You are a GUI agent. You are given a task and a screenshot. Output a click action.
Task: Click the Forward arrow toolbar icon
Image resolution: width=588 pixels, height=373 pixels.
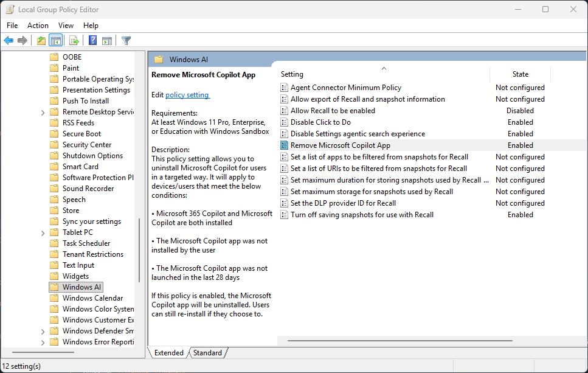tap(22, 41)
